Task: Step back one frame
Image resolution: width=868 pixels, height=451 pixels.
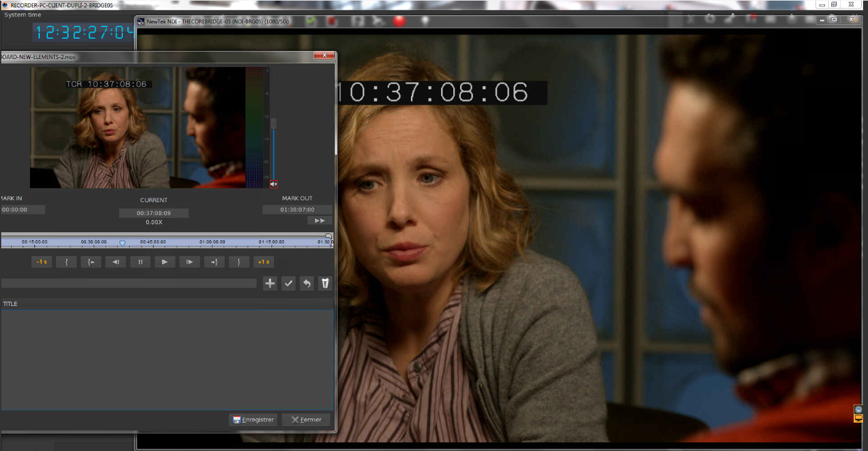Action: tap(115, 262)
